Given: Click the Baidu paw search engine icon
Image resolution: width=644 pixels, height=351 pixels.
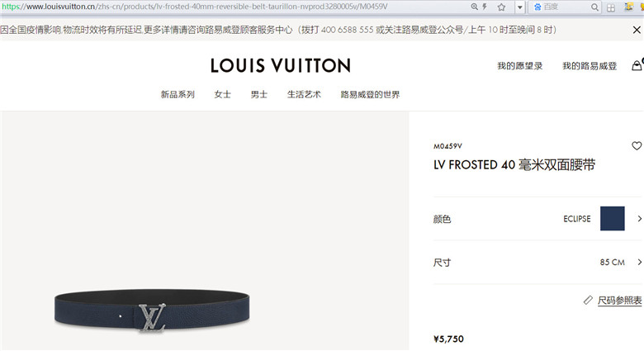Looking at the screenshot, I should [x=537, y=7].
